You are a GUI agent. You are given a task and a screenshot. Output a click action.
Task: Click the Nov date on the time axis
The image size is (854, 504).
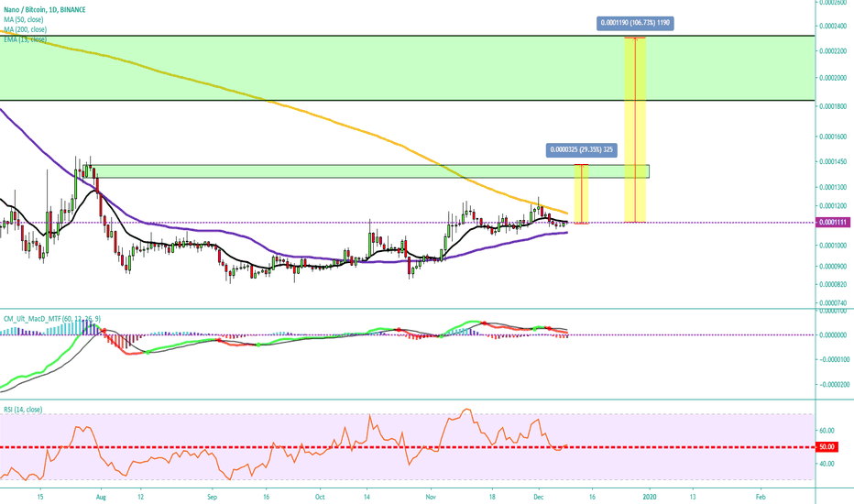[431, 497]
